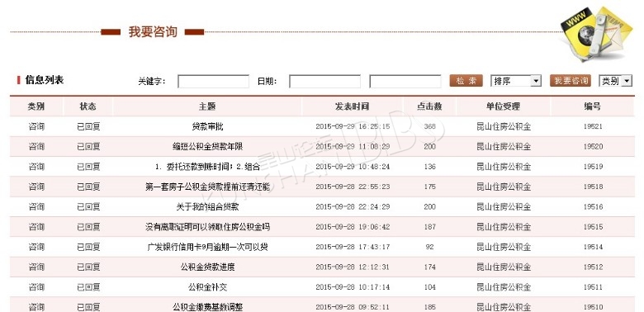The image size is (644, 312).
Task: Click number 19521 in the 编号 column
Action: 593,126
